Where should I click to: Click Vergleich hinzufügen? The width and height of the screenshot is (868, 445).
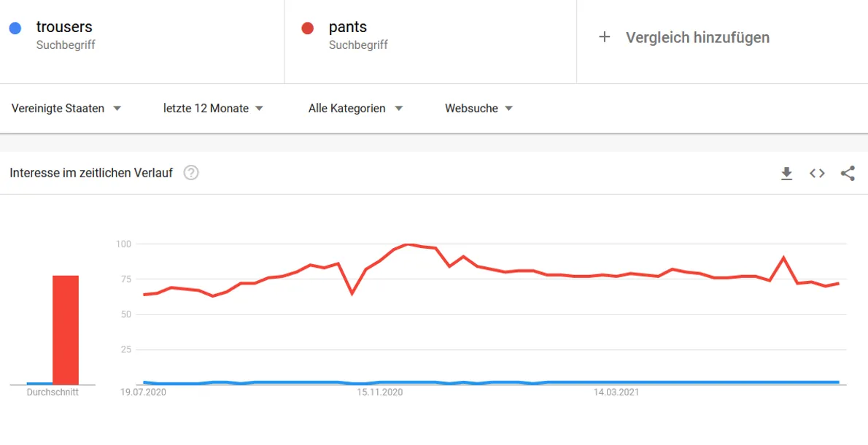(x=697, y=38)
